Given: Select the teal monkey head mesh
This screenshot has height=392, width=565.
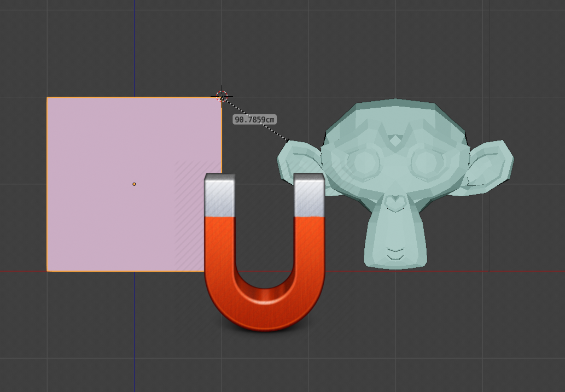Looking at the screenshot, I should [395, 183].
